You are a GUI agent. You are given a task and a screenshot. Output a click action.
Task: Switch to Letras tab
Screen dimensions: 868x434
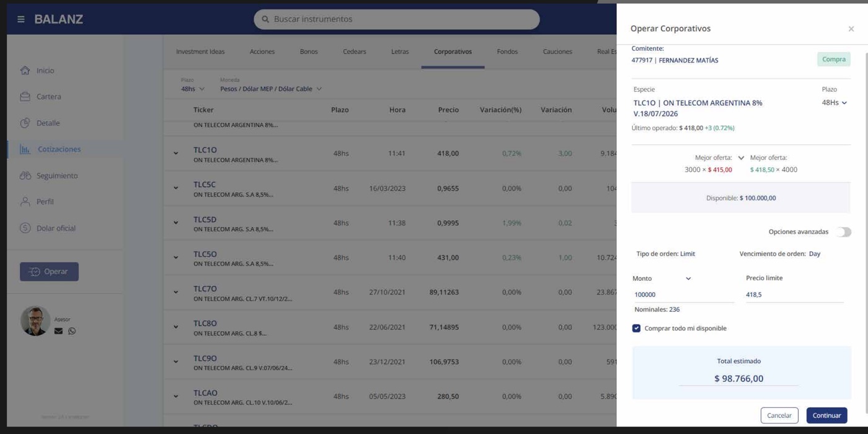point(400,51)
